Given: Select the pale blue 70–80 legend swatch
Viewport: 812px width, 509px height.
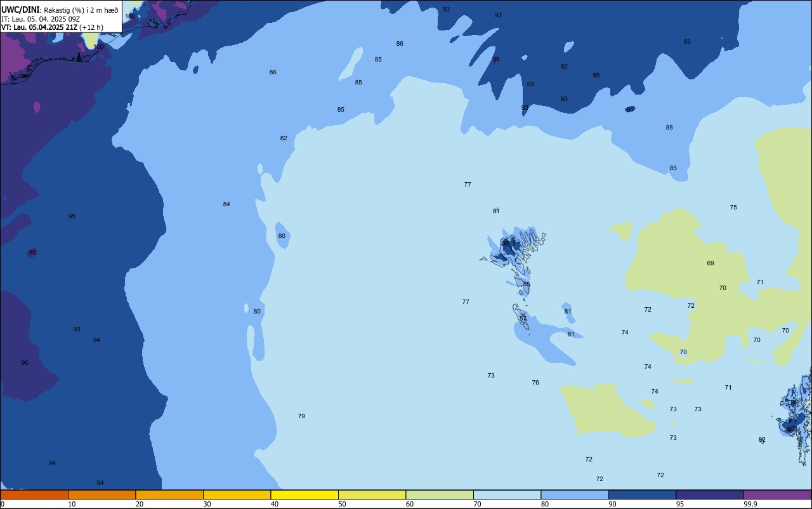Looking at the screenshot, I should click(x=507, y=494).
